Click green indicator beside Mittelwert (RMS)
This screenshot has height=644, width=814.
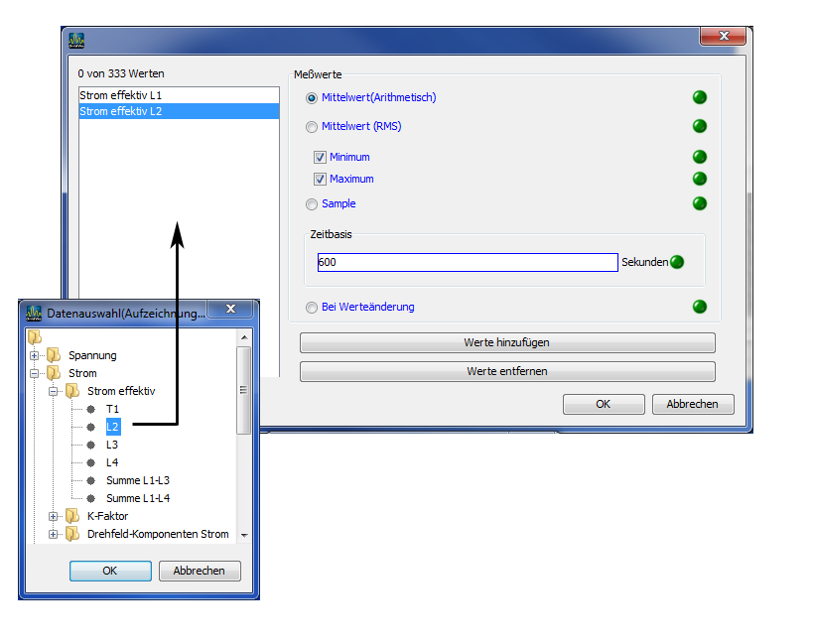coord(699,126)
